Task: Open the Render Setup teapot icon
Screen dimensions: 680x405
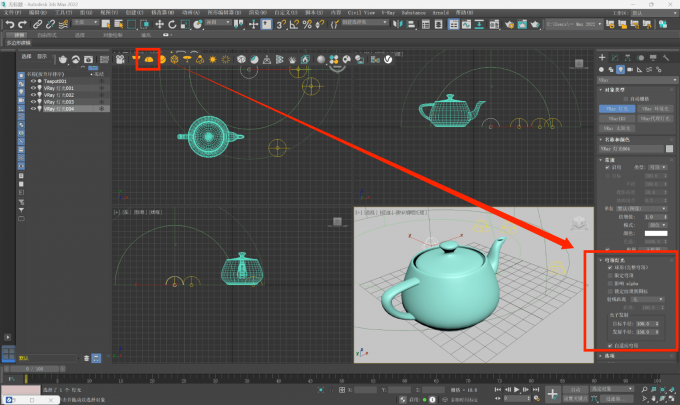Action: coord(509,24)
